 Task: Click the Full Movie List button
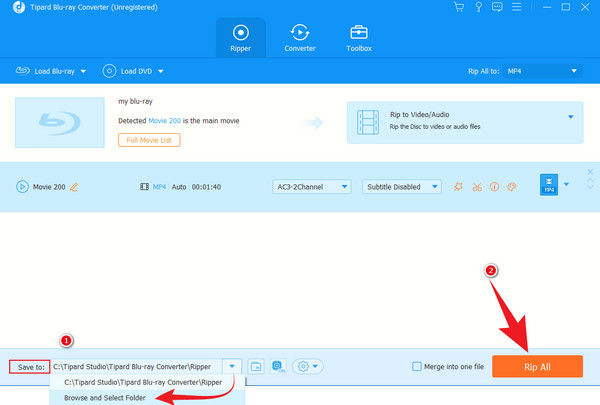point(150,139)
